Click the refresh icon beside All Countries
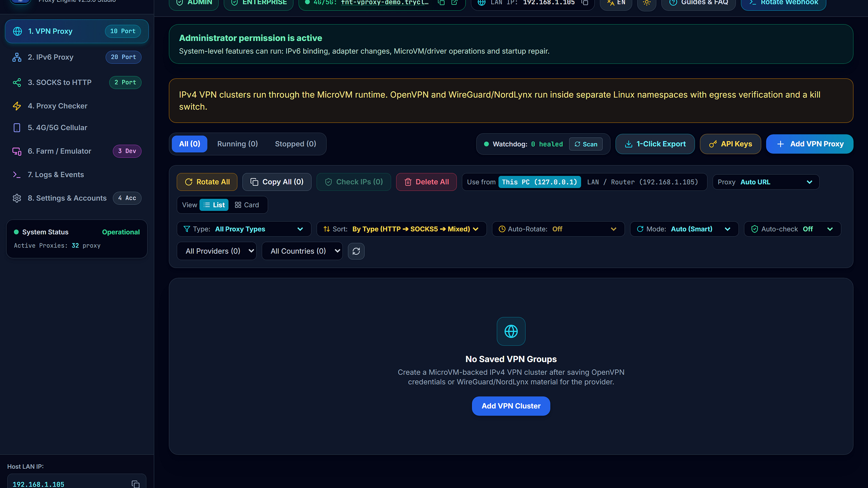Viewport: 868px width, 488px height. 356,251
